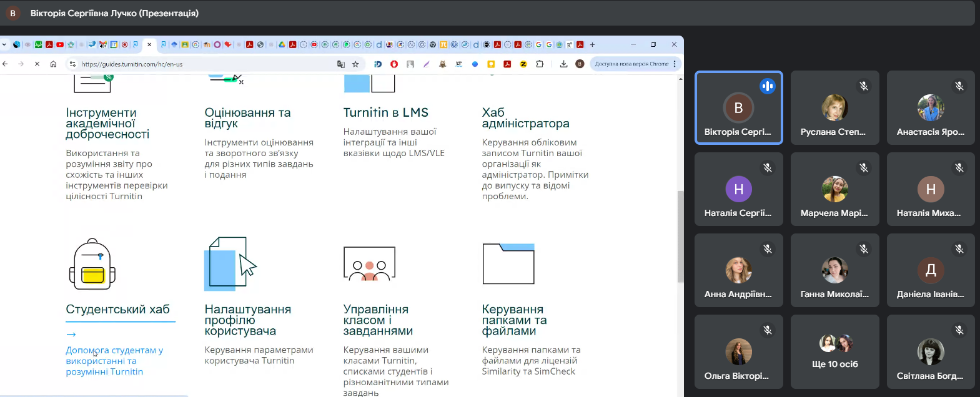980x397 pixels.
Task: Open Керування папками та файлами heading
Action: (x=514, y=320)
